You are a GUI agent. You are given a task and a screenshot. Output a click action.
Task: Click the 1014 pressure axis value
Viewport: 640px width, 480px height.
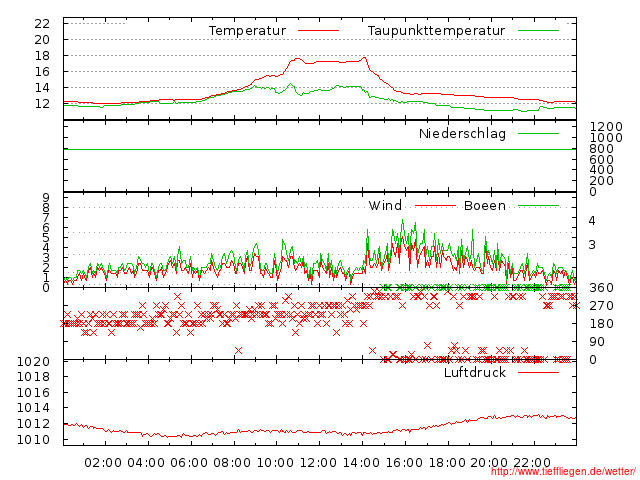[33, 408]
